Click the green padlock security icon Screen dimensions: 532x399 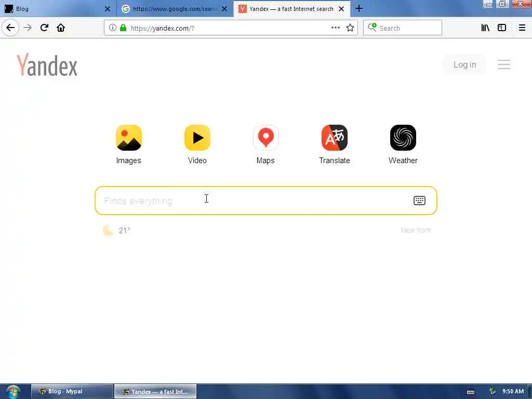(x=123, y=28)
